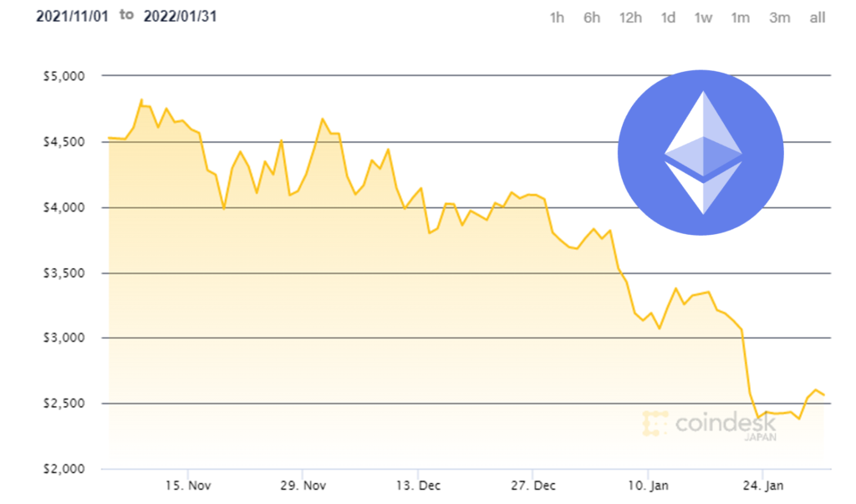Click the 29. Nov x-axis label
This screenshot has width=856, height=504.
(x=303, y=486)
